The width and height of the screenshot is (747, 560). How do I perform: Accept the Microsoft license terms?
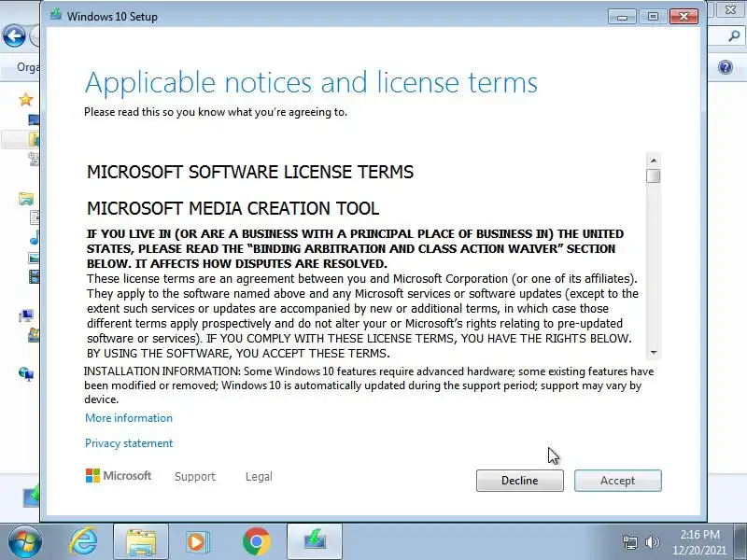(x=617, y=481)
